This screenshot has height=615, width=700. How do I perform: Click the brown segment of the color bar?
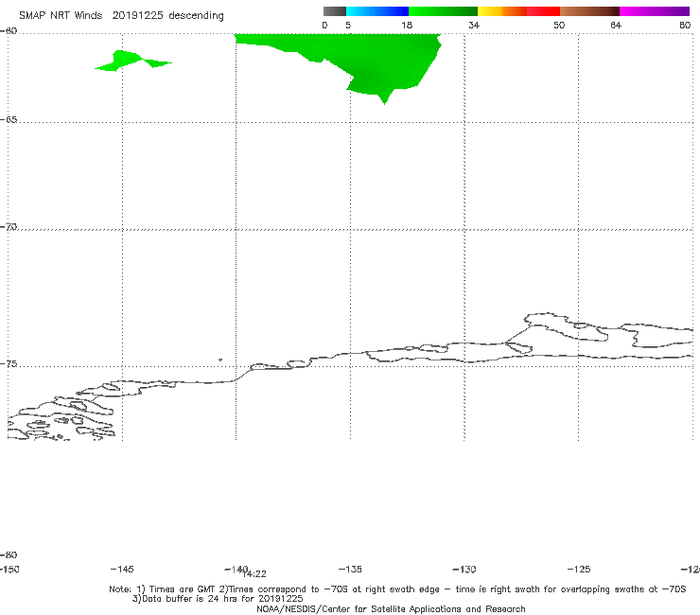(589, 11)
